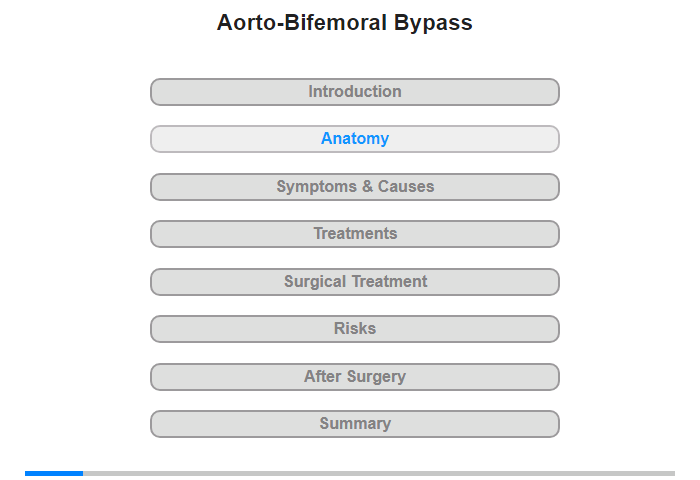
Task: Pick Treatments from the section list
Action: [x=354, y=234]
